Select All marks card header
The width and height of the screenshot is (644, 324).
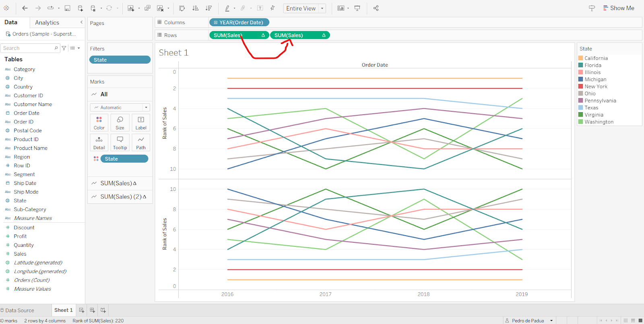(120, 94)
